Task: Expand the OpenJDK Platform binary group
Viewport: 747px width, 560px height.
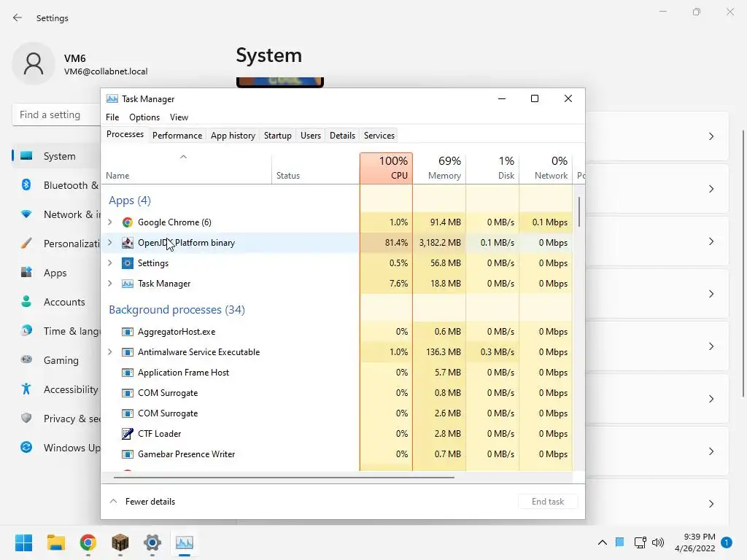Action: 110,243
